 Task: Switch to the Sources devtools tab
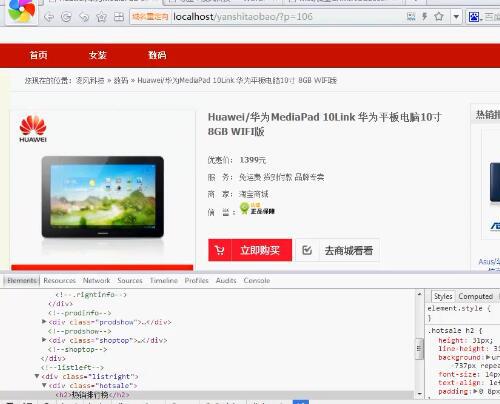[x=130, y=281]
